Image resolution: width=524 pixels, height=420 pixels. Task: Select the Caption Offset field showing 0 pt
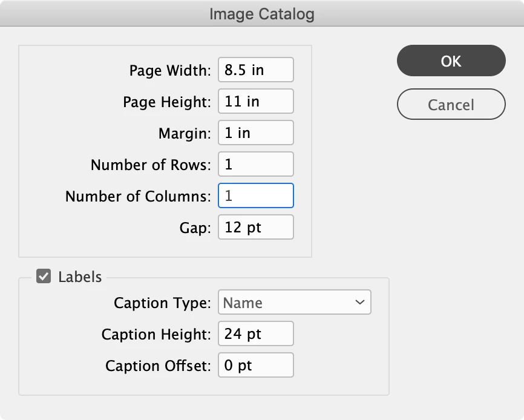[x=255, y=366]
